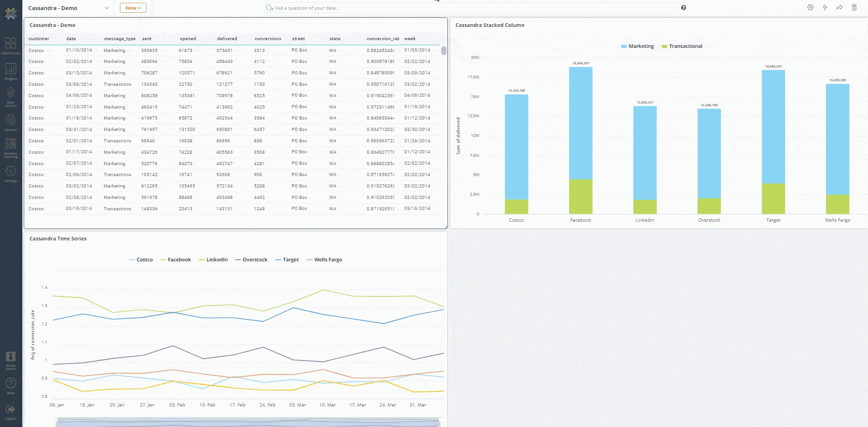Expand the Cassandra - Demo dashboard dropdown

[x=106, y=8]
